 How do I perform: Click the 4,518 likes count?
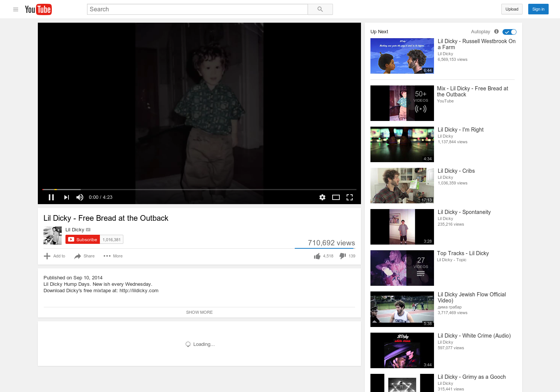pyautogui.click(x=328, y=256)
